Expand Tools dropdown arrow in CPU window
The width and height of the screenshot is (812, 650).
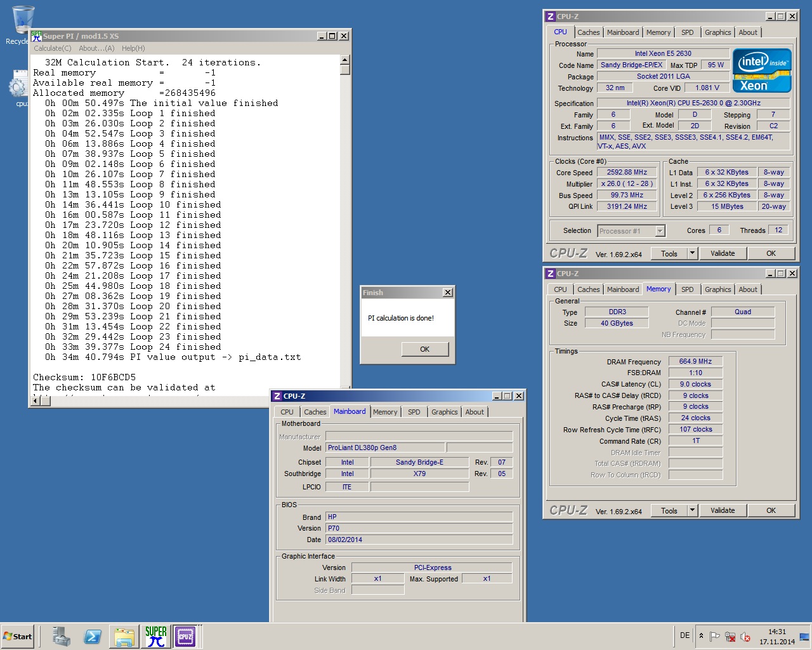pyautogui.click(x=693, y=253)
